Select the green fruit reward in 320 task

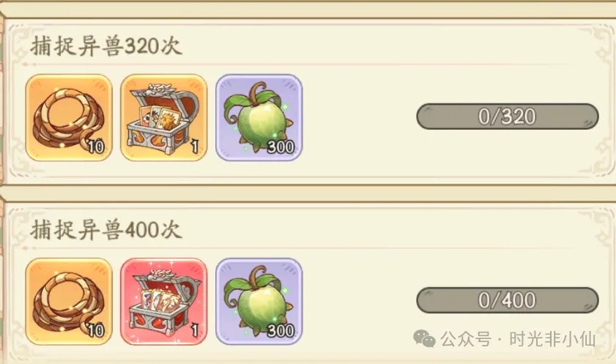(259, 117)
